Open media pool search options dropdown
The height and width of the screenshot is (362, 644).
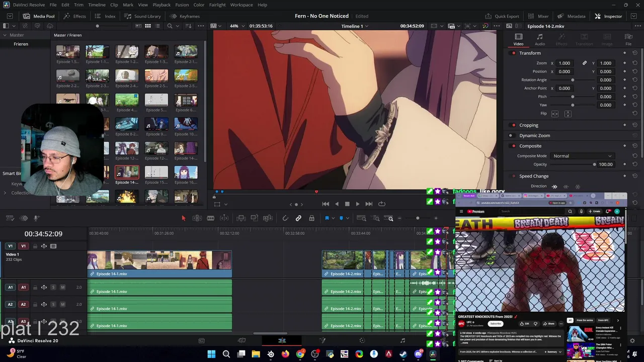178,26
